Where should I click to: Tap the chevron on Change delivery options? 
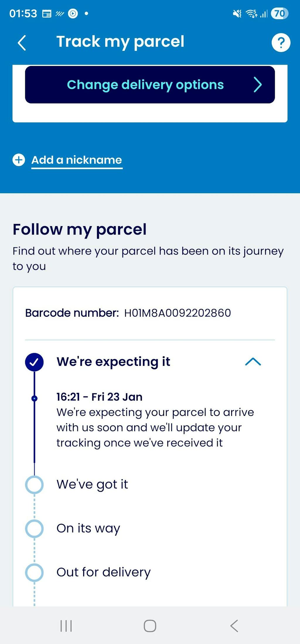click(x=258, y=85)
